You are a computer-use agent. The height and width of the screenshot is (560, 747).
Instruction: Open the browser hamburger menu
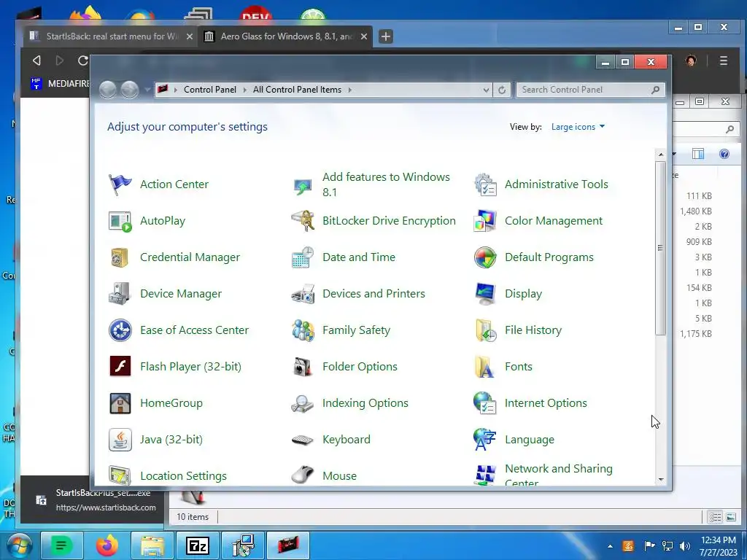point(724,61)
